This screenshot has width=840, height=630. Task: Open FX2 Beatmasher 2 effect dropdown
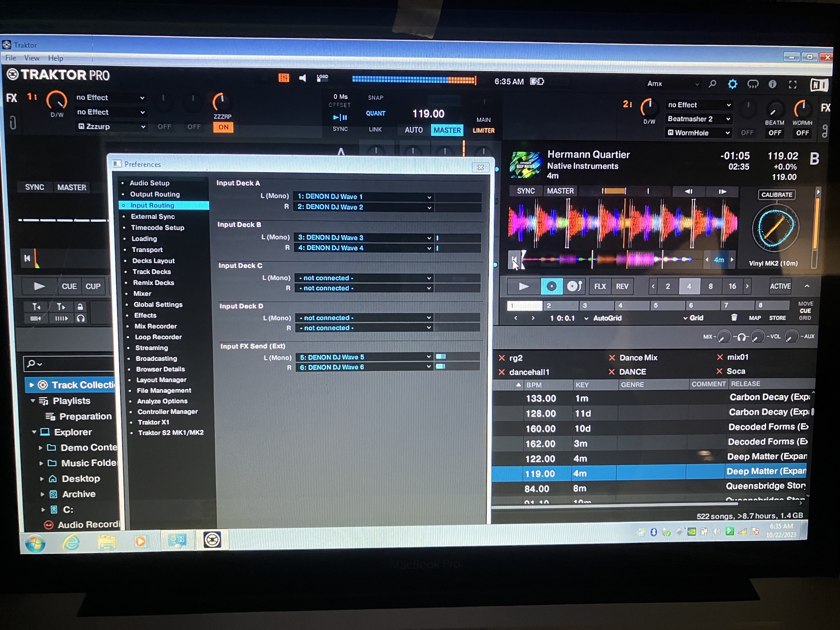pos(698,119)
